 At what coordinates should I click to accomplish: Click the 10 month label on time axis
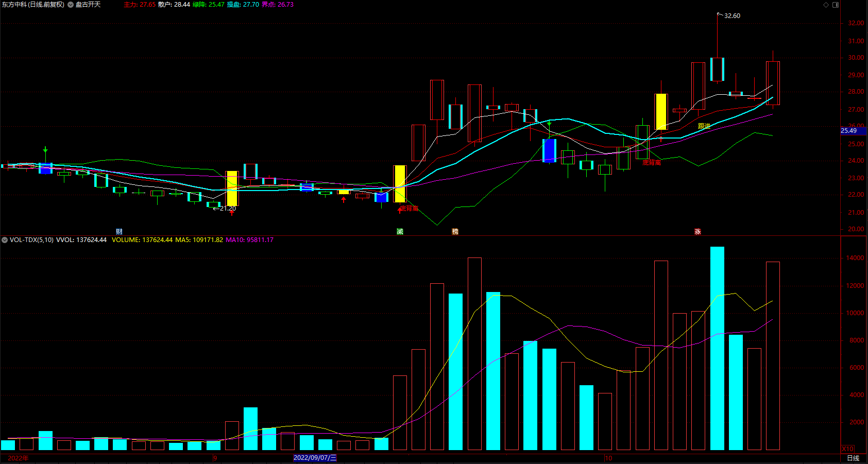608,458
